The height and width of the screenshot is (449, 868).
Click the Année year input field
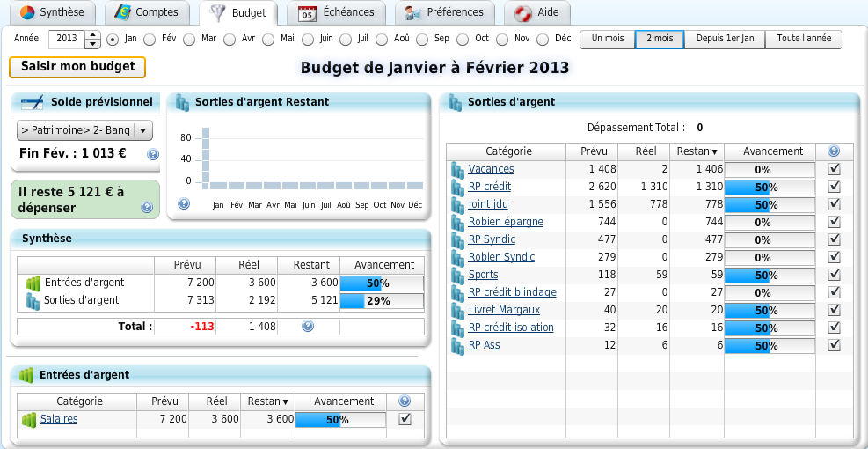coord(66,39)
